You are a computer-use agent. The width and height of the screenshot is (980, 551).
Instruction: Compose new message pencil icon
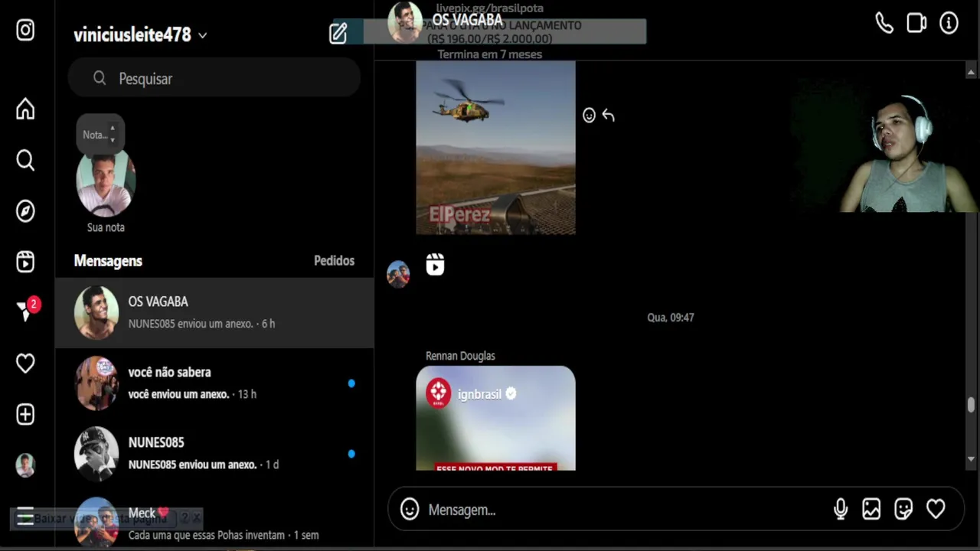(338, 33)
